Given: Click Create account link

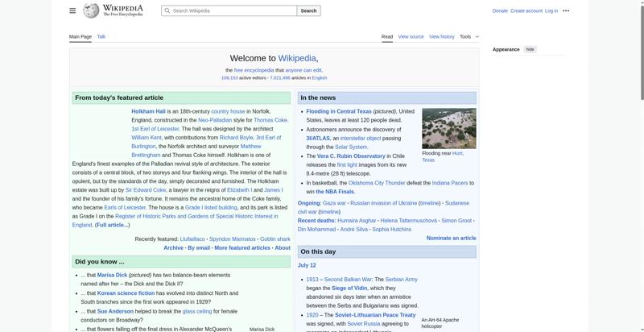Looking at the screenshot, I should tap(526, 10).
